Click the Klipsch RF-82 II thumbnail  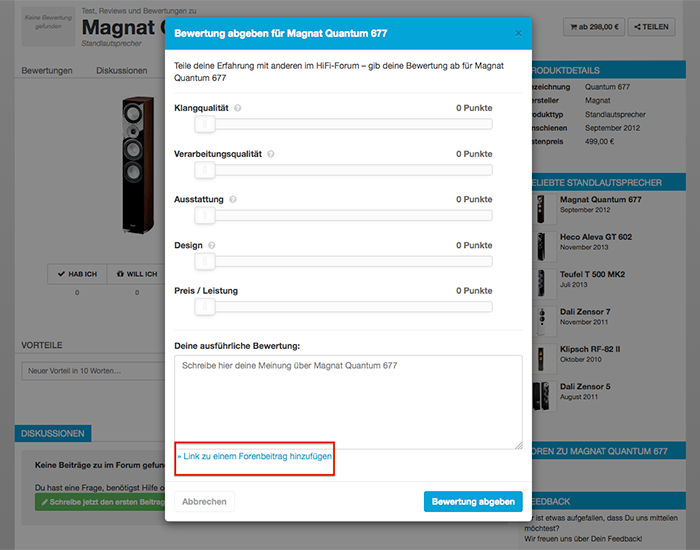coord(542,359)
